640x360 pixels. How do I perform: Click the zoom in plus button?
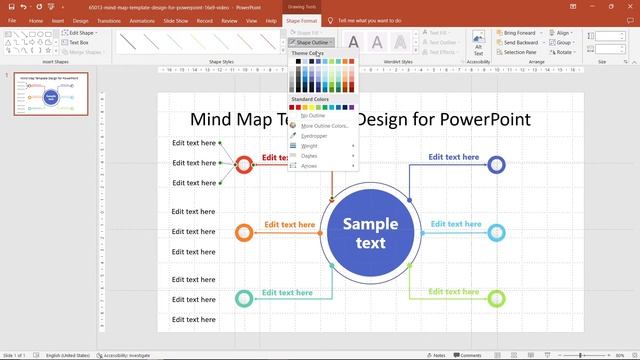coord(609,356)
